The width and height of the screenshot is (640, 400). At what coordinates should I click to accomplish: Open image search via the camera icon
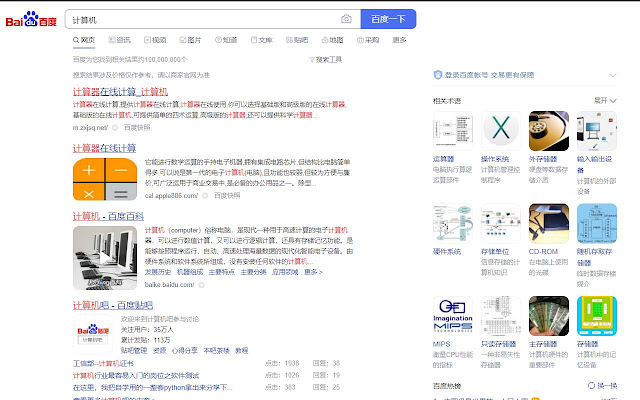point(346,19)
